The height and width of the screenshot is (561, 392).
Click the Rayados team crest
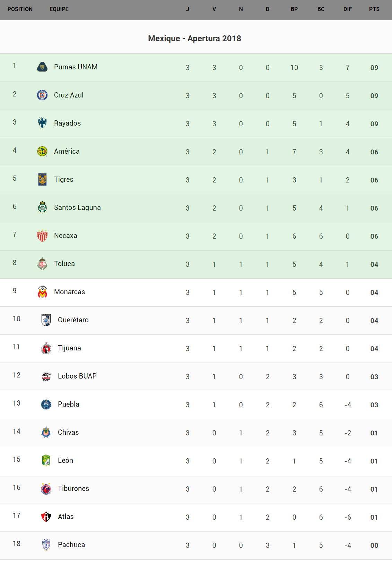pyautogui.click(x=42, y=123)
